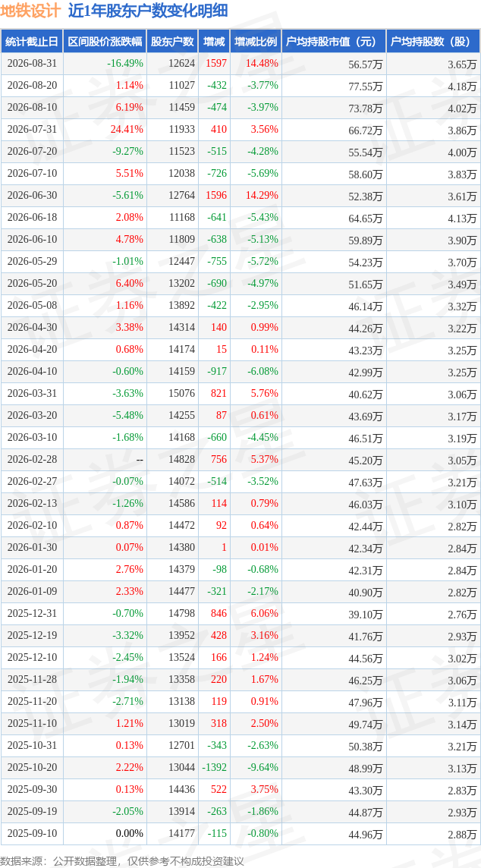Click the 地铁设计 stock name title

pos(31,11)
